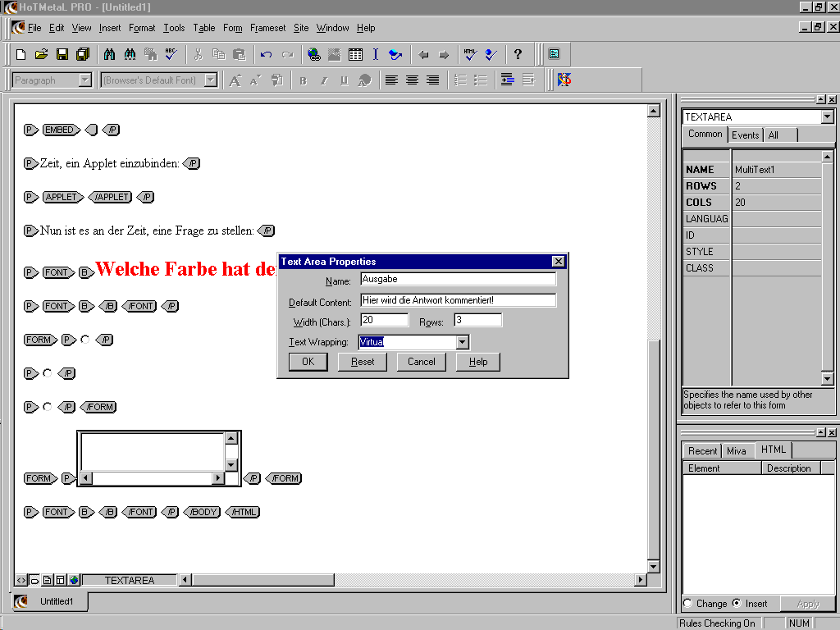Click the Reset button in dialog
Image resolution: width=840 pixels, height=630 pixels.
point(363,362)
